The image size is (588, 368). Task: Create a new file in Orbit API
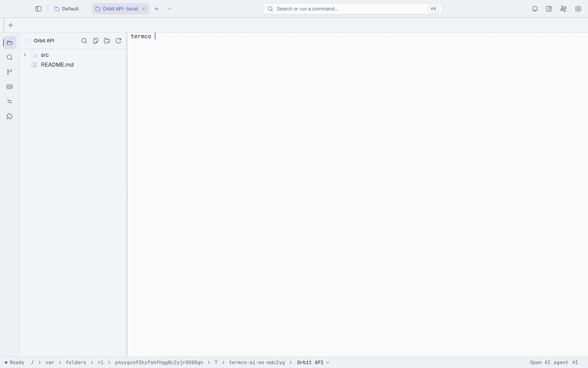tap(96, 41)
